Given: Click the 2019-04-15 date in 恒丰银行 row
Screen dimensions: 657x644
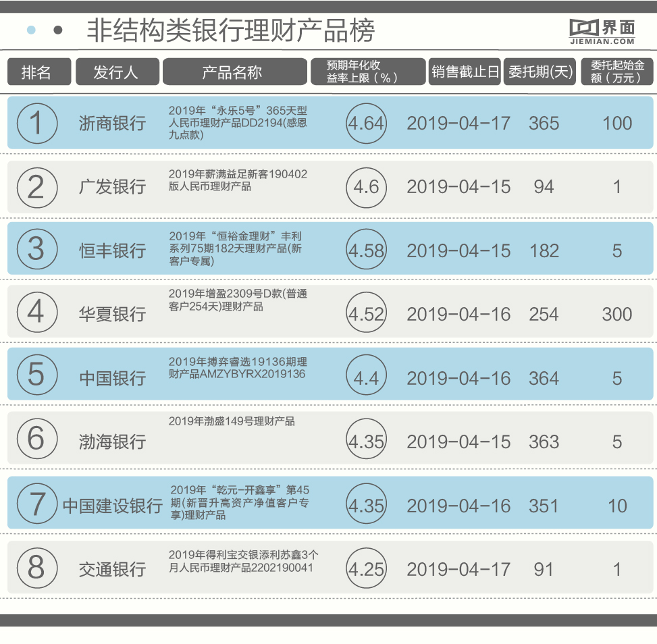Looking at the screenshot, I should pyautogui.click(x=458, y=251).
